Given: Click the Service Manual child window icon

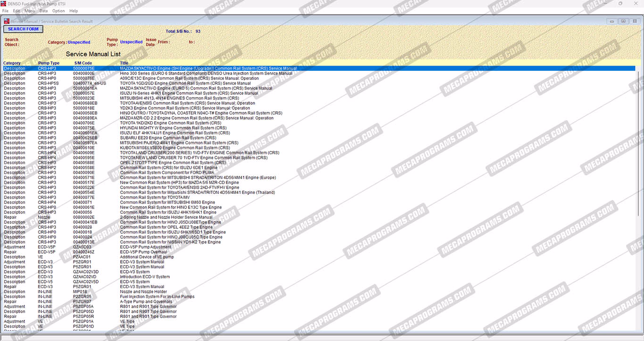Looking at the screenshot, I should pos(7,21).
